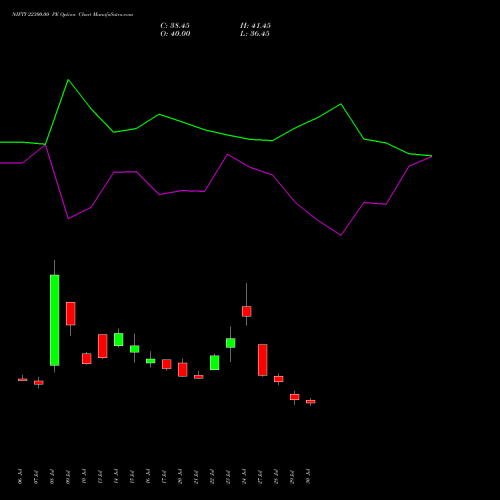Select the open value O: 40.00
The height and width of the screenshot is (500, 500).
coord(175,34)
